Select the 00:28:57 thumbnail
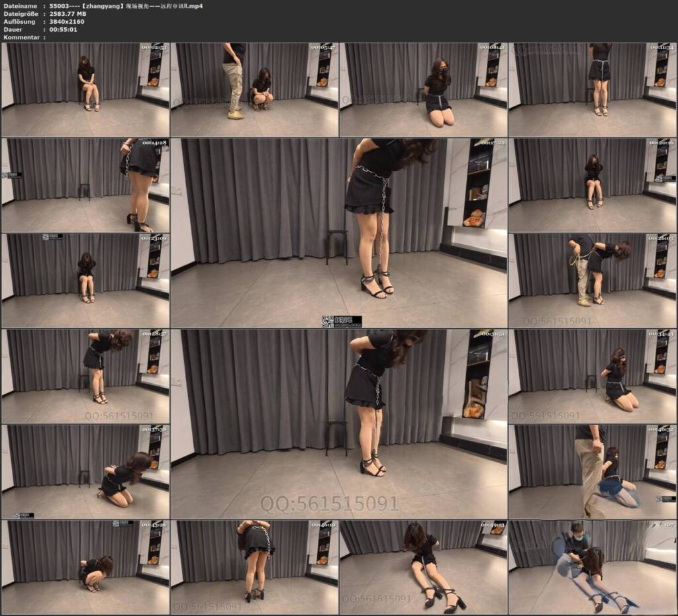 (x=85, y=376)
